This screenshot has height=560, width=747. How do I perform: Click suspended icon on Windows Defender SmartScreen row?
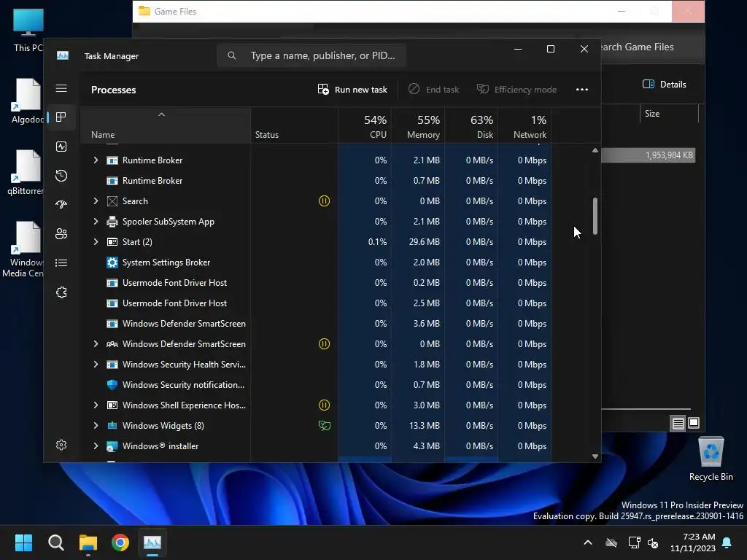pyautogui.click(x=324, y=344)
